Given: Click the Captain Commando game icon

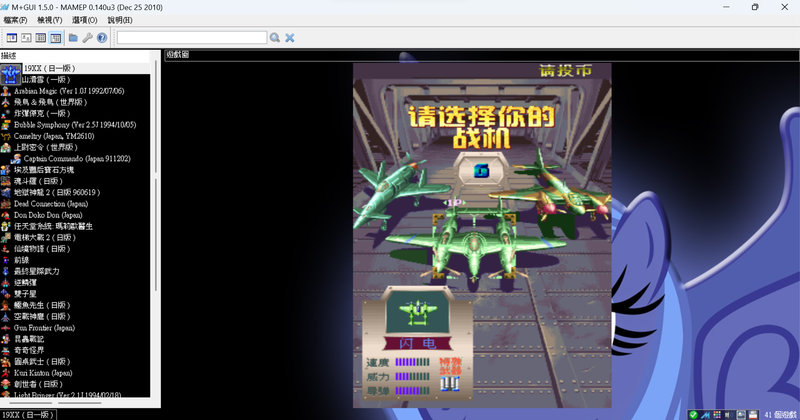Looking at the screenshot, I should (x=16, y=159).
